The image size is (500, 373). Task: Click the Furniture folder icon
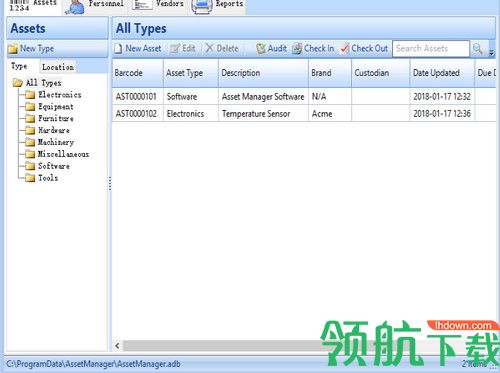coord(30,119)
